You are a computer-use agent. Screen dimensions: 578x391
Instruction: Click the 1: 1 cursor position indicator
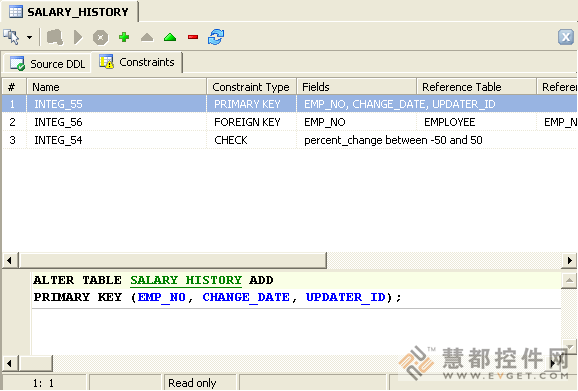click(44, 383)
